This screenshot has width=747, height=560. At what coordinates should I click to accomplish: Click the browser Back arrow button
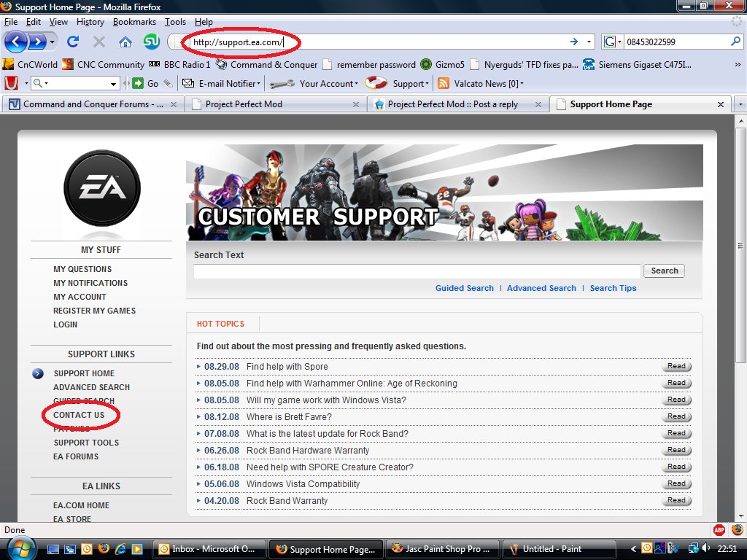click(16, 42)
